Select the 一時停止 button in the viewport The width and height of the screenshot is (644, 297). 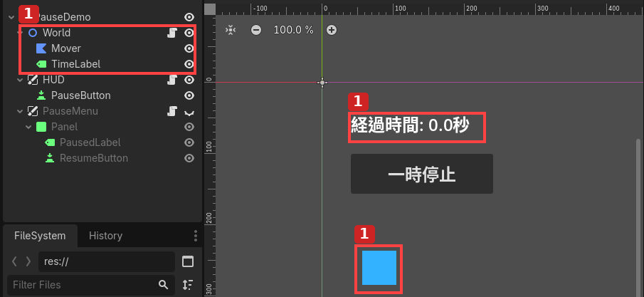[422, 174]
